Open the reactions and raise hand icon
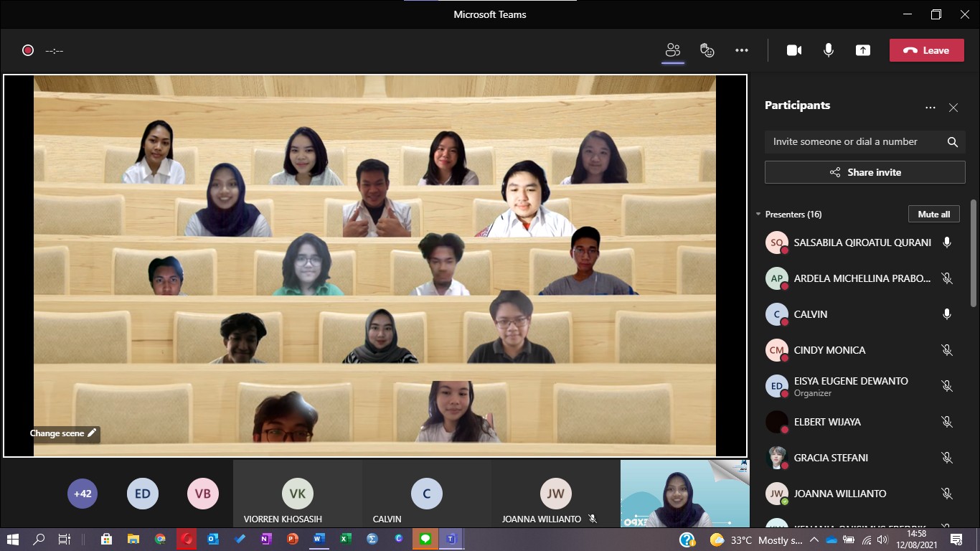The image size is (980, 551). (x=707, y=50)
